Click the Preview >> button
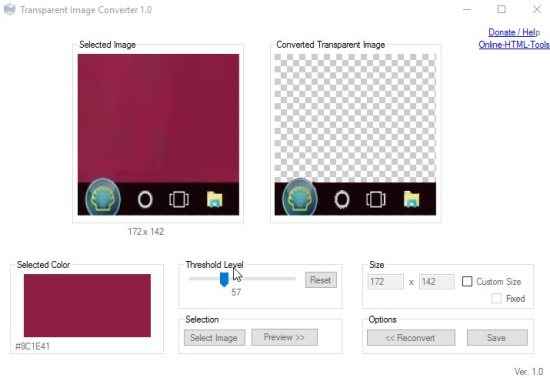 284,337
